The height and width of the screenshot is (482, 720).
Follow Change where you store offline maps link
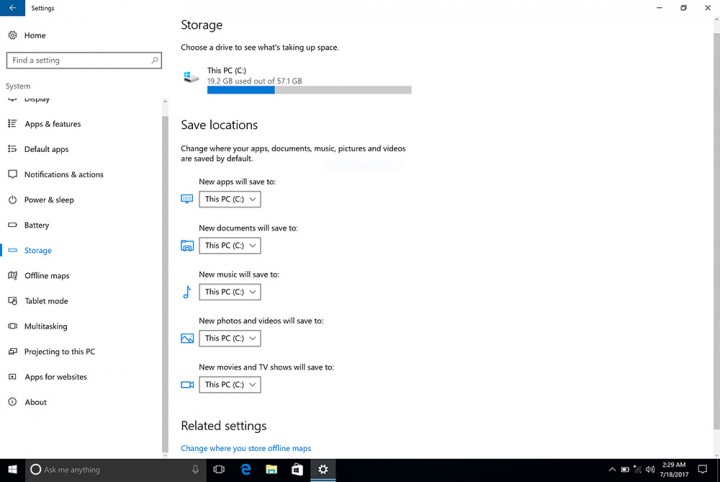(x=246, y=448)
